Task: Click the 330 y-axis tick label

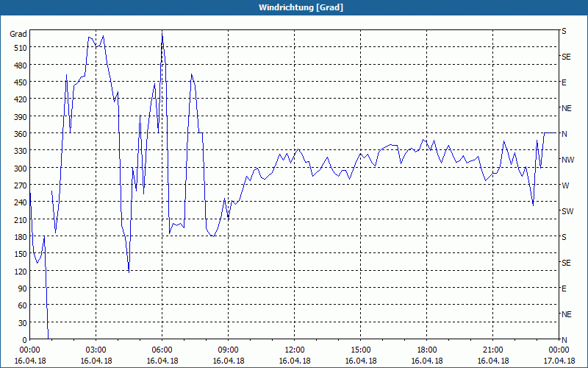Action: 21,151
